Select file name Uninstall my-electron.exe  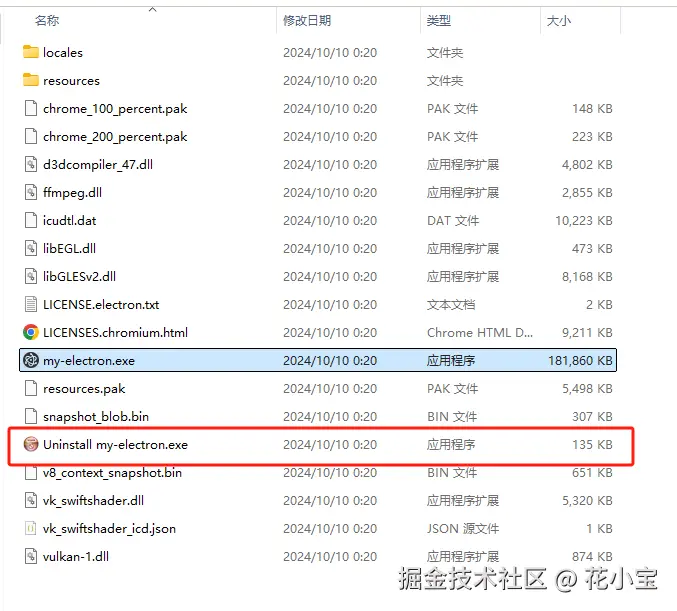coord(115,445)
